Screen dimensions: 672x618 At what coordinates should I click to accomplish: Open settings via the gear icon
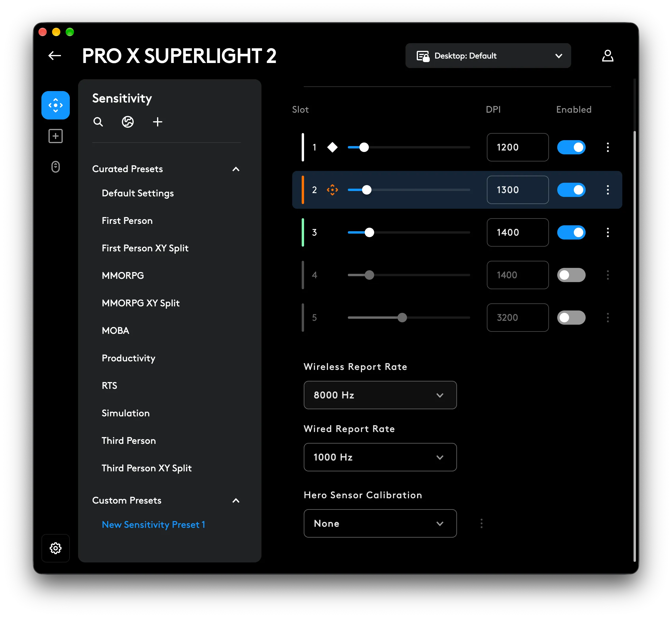click(56, 548)
